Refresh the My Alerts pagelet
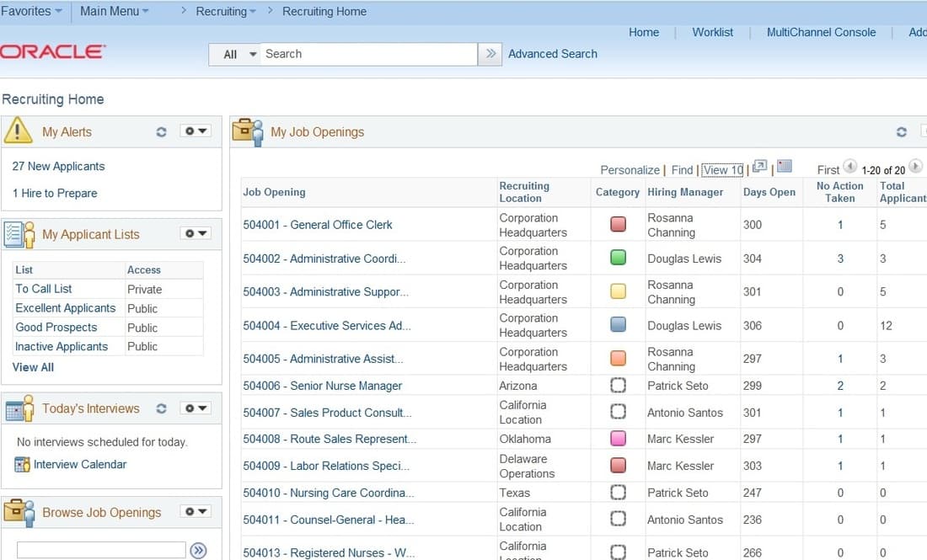This screenshot has width=927, height=560. 161,131
